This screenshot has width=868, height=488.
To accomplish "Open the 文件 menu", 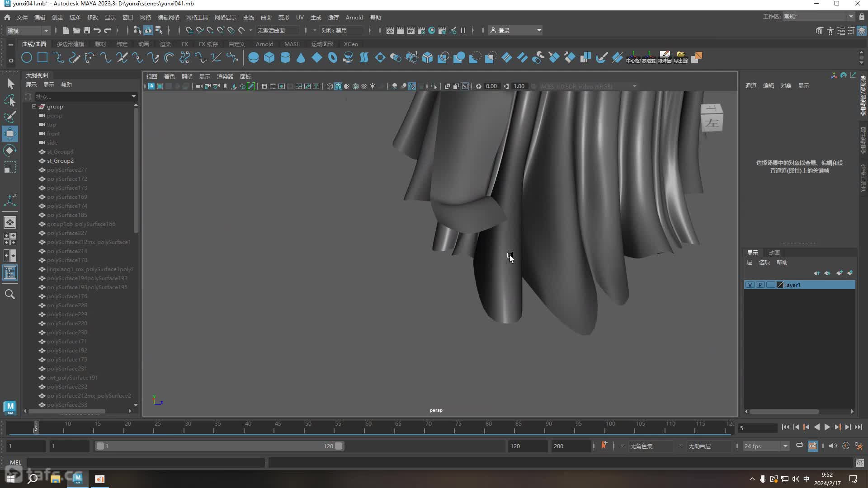I will coord(22,17).
